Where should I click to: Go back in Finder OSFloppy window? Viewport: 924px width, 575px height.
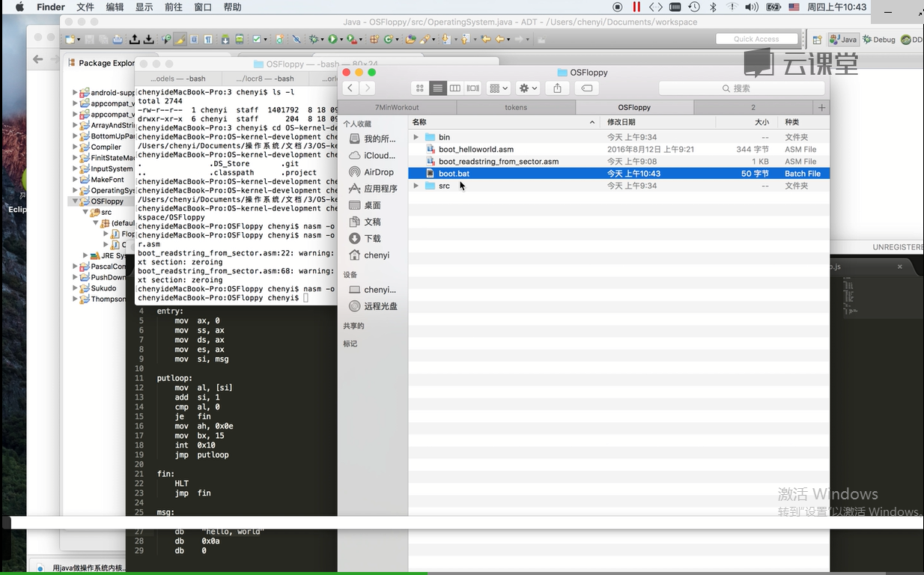350,88
